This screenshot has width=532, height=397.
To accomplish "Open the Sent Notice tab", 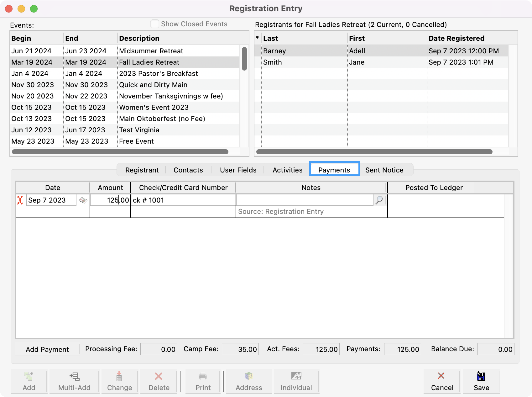I will click(384, 170).
